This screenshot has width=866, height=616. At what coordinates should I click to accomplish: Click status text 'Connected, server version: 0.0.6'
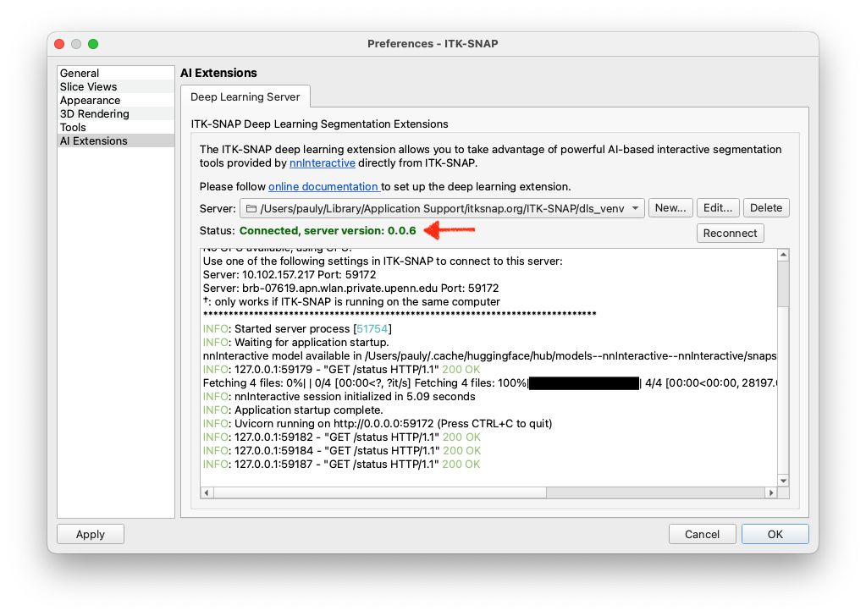(x=328, y=231)
